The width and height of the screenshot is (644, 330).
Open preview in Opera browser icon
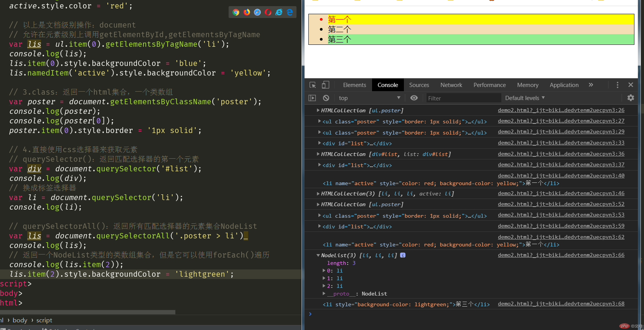[268, 12]
